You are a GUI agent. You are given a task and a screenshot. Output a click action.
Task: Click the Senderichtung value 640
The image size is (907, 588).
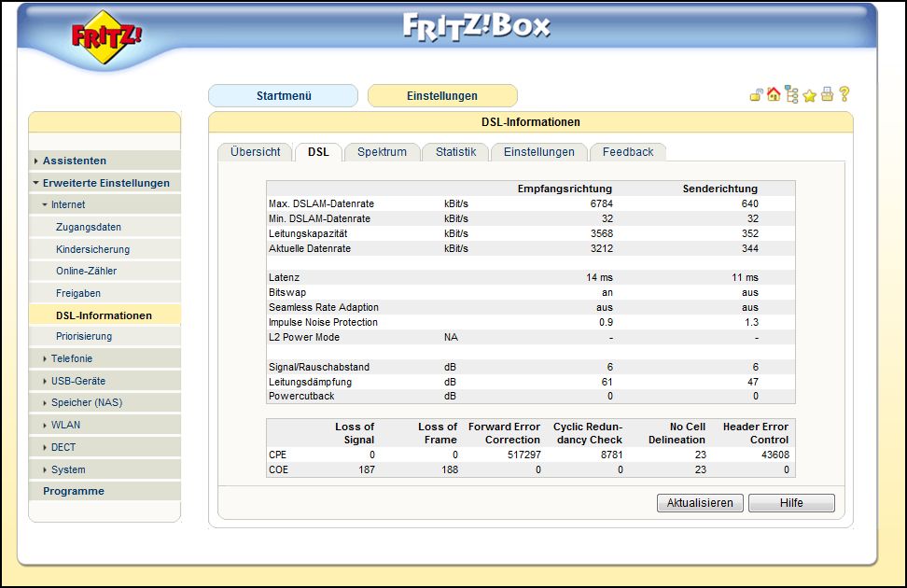[x=749, y=203]
